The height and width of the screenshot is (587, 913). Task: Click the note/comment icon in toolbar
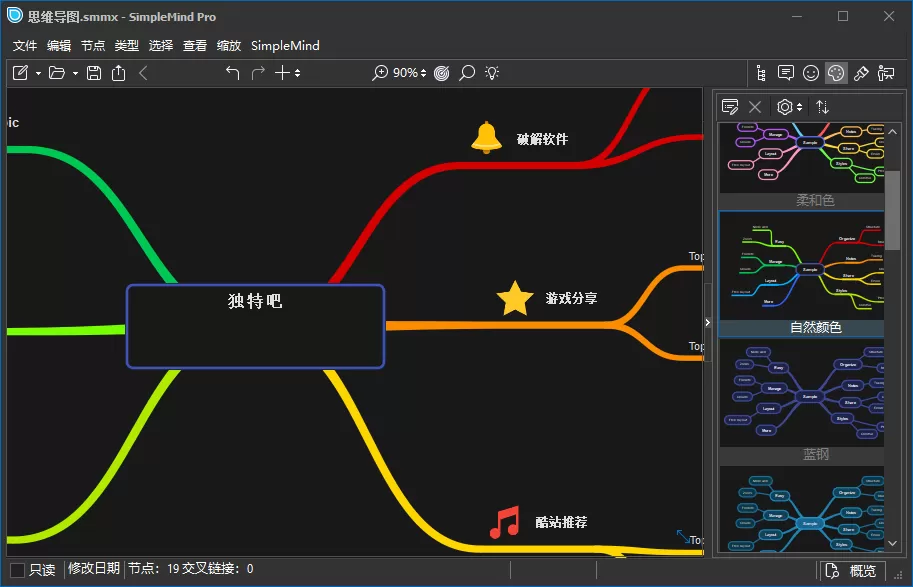click(787, 73)
